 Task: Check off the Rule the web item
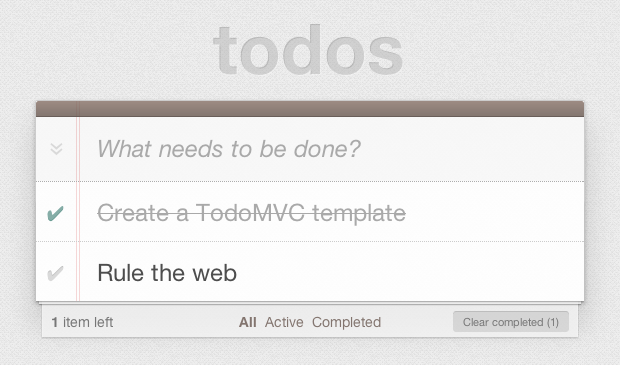pos(55,273)
